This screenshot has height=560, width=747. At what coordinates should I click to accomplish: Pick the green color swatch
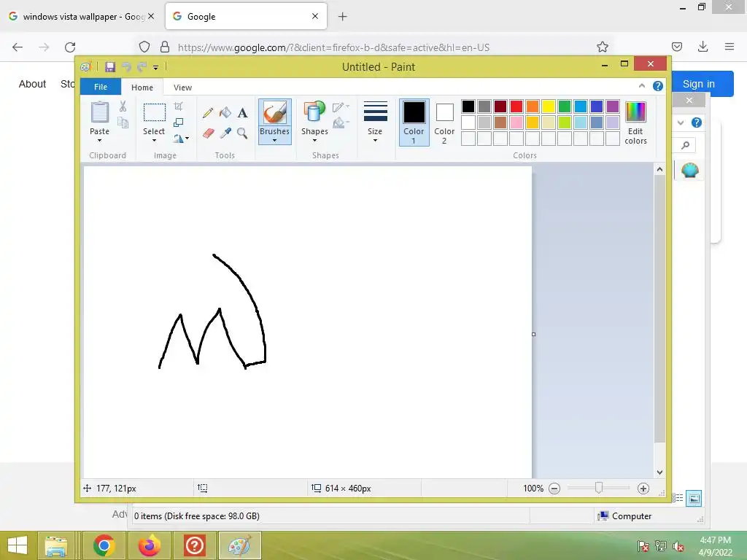[565, 106]
